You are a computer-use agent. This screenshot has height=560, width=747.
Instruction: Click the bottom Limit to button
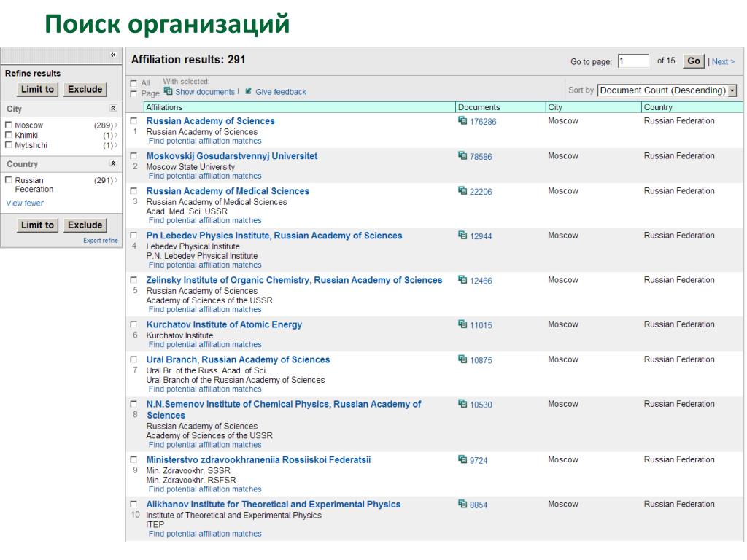[38, 225]
